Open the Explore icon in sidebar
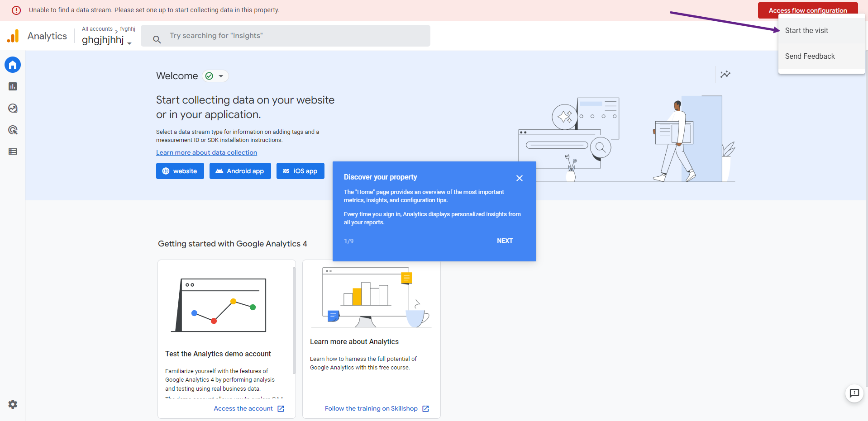 (x=13, y=108)
